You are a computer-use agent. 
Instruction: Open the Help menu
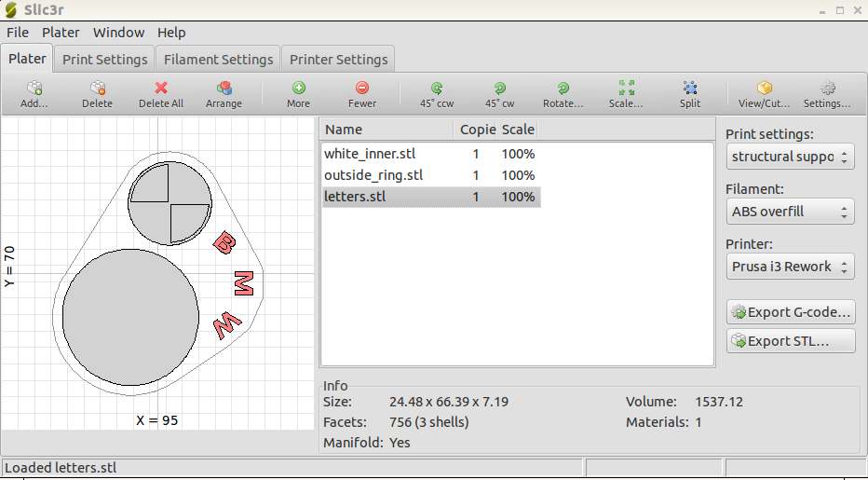pyautogui.click(x=171, y=33)
